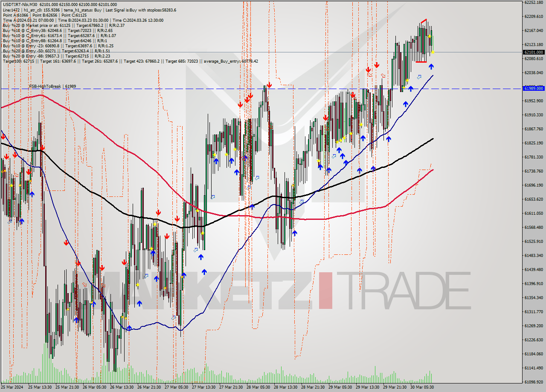The width and height of the screenshot is (546, 392).
Task: Click the 61910.330 price axis label
Action: (534, 115)
